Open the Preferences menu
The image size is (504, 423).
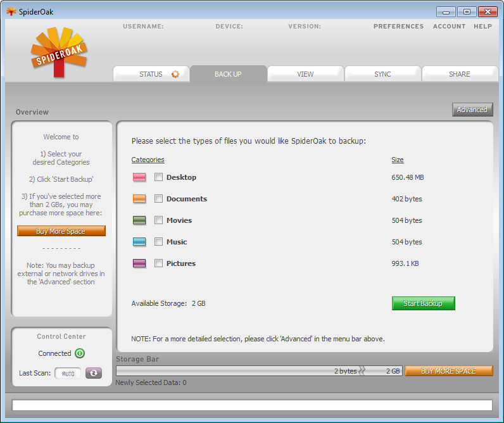coord(398,27)
